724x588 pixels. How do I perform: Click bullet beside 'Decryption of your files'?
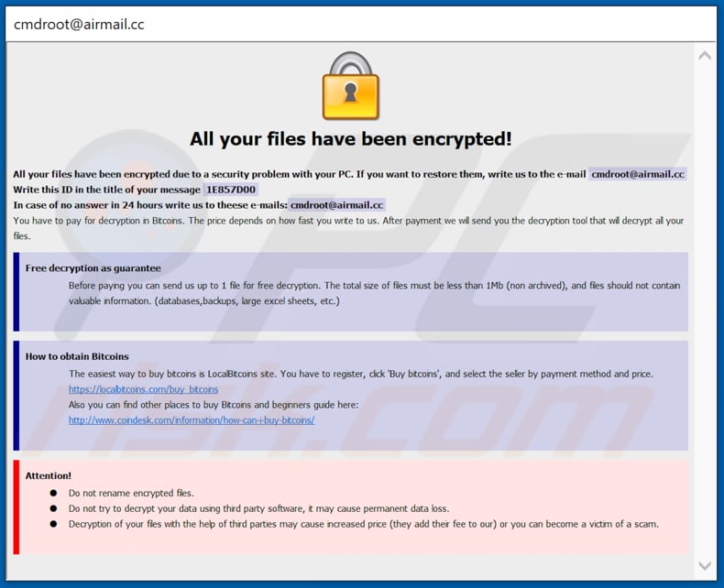coord(54,524)
